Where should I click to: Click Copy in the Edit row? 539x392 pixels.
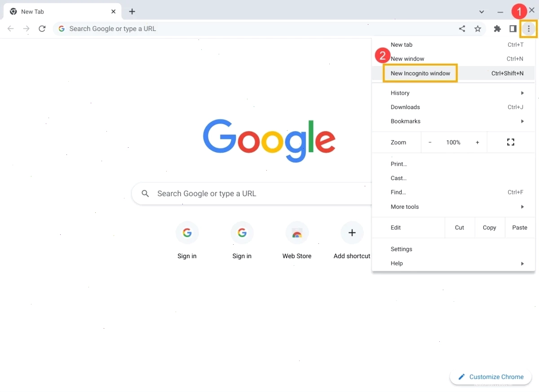click(x=490, y=228)
